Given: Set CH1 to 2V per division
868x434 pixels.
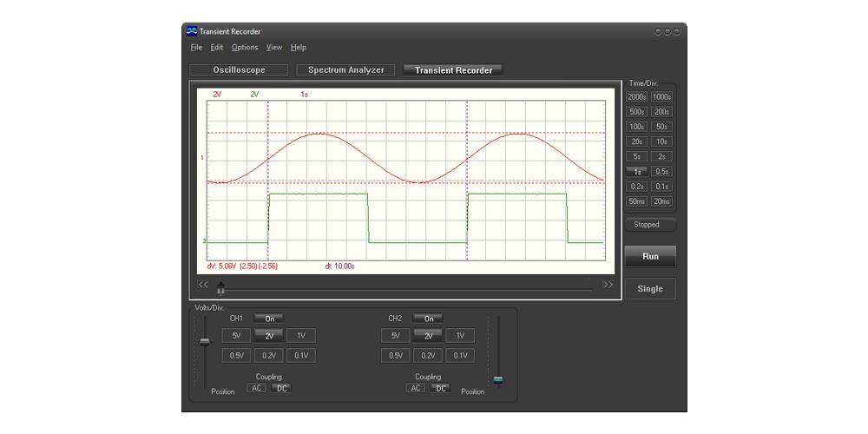Looking at the screenshot, I should pyautogui.click(x=269, y=336).
